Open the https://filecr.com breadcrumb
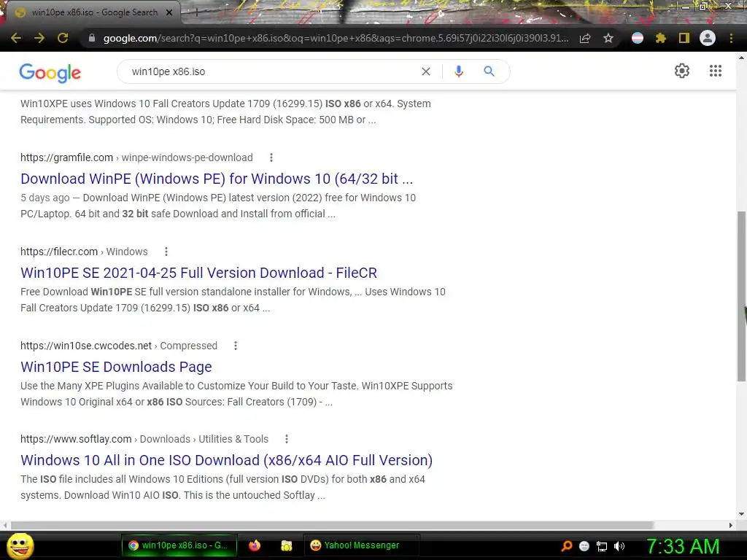The height and width of the screenshot is (560, 747). click(59, 252)
